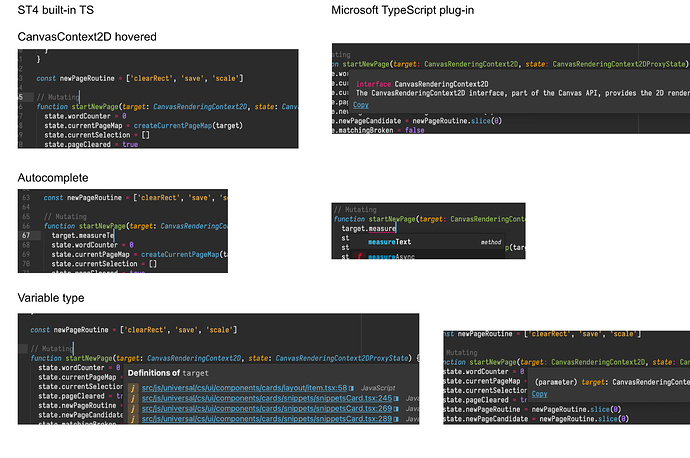Click line number 65 in the gutter
Screen dimensions: 690x458
click(26, 216)
